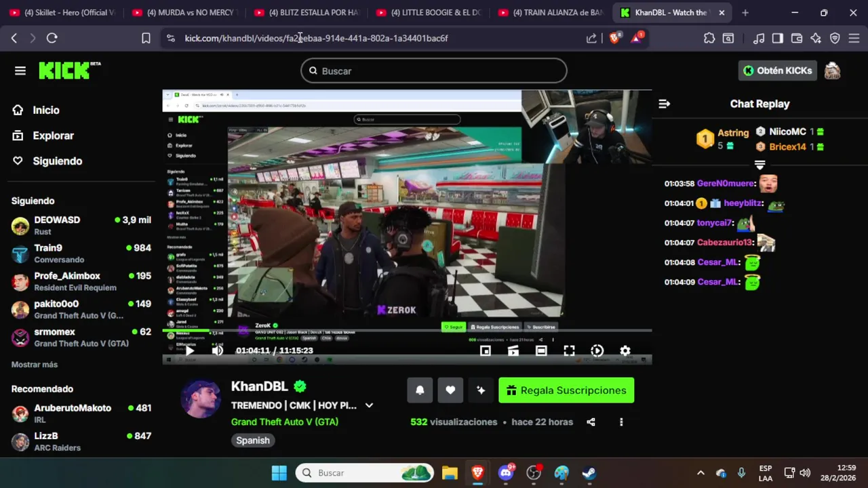Open the video more options menu
The width and height of the screenshot is (868, 488).
[621, 422]
